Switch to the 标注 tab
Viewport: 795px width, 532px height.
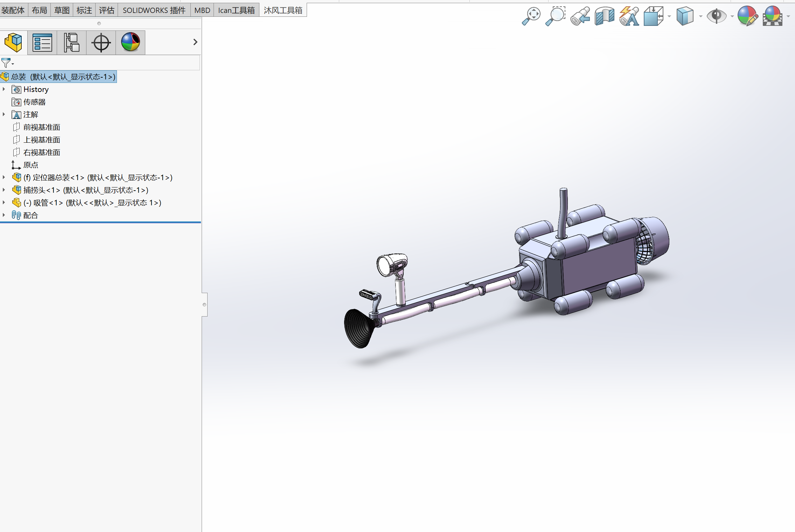click(84, 10)
